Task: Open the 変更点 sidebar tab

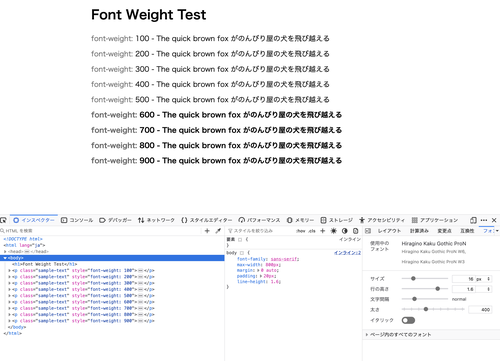Action: (444, 231)
